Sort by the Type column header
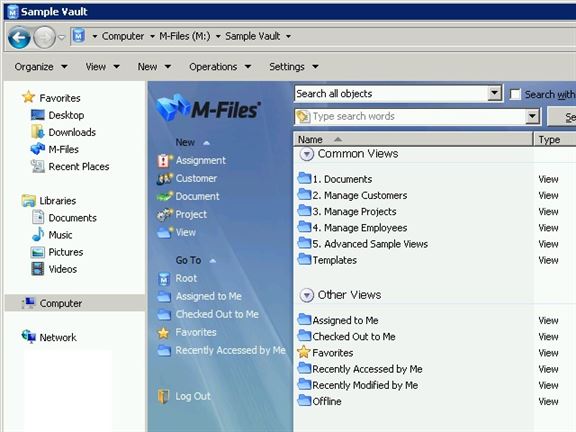The image size is (576, 432). coord(555,140)
